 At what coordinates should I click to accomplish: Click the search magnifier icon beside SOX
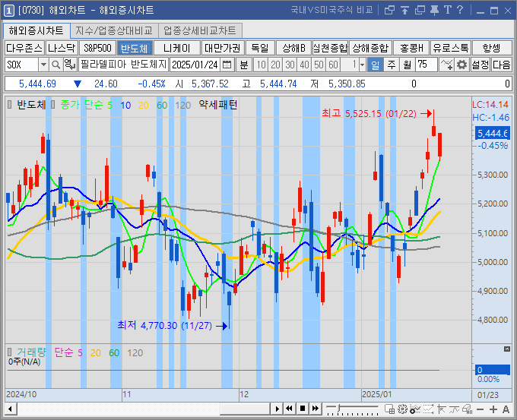click(56, 65)
